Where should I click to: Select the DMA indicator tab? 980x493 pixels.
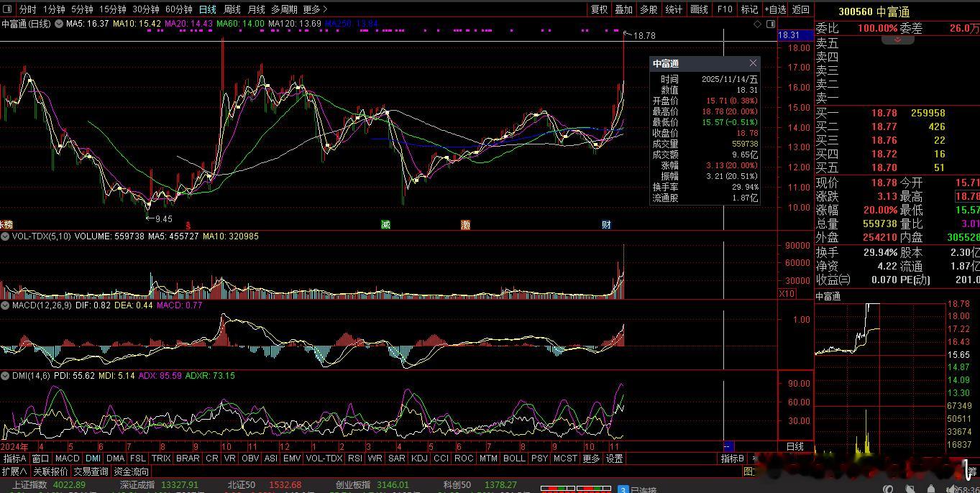[115, 459]
